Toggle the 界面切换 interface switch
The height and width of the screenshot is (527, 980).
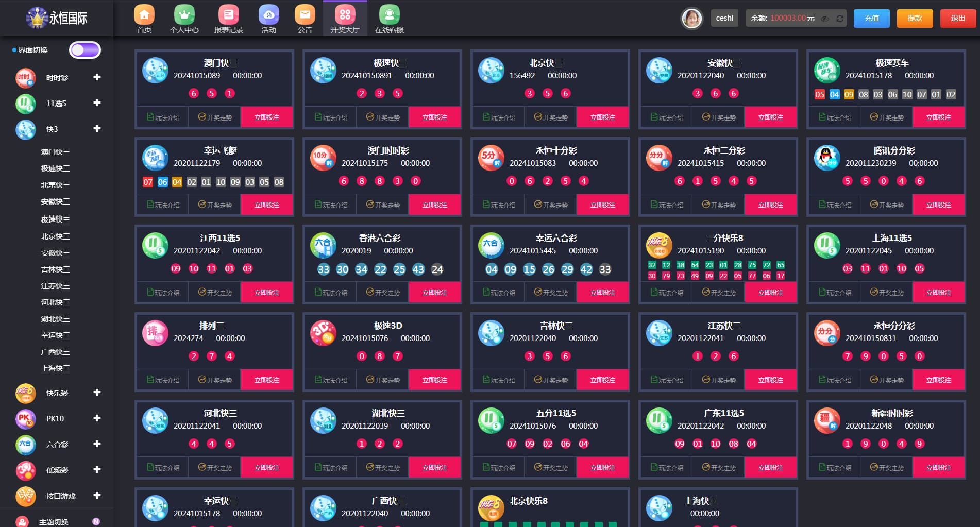[x=85, y=50]
